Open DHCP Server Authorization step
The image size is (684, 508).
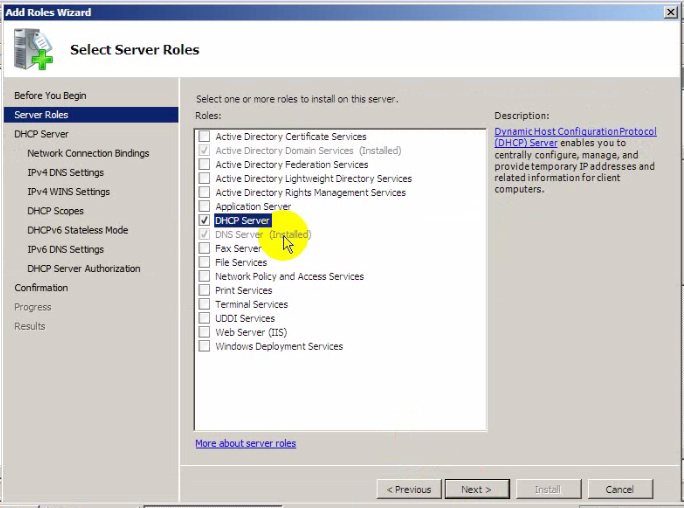(x=84, y=268)
